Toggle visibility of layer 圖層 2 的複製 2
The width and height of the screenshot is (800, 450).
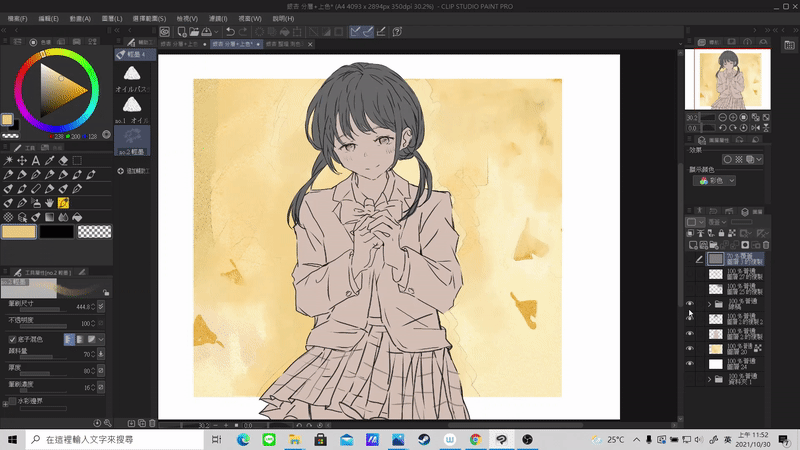690,319
